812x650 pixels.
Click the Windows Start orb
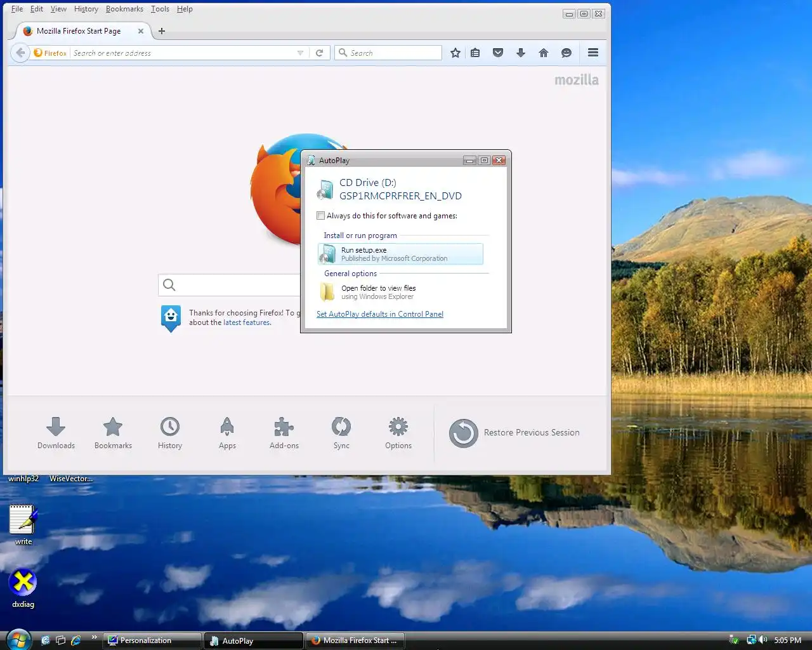(18, 640)
